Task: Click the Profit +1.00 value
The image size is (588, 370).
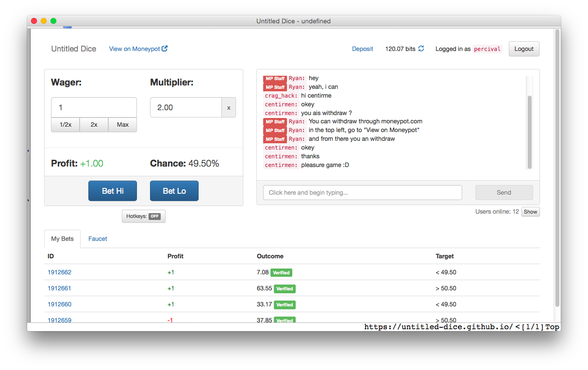Action: 92,164
